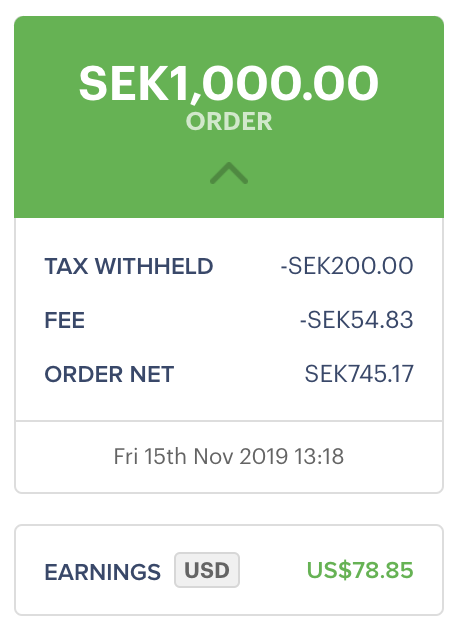Click the EARNINGS label
The image size is (466, 632).
point(102,572)
